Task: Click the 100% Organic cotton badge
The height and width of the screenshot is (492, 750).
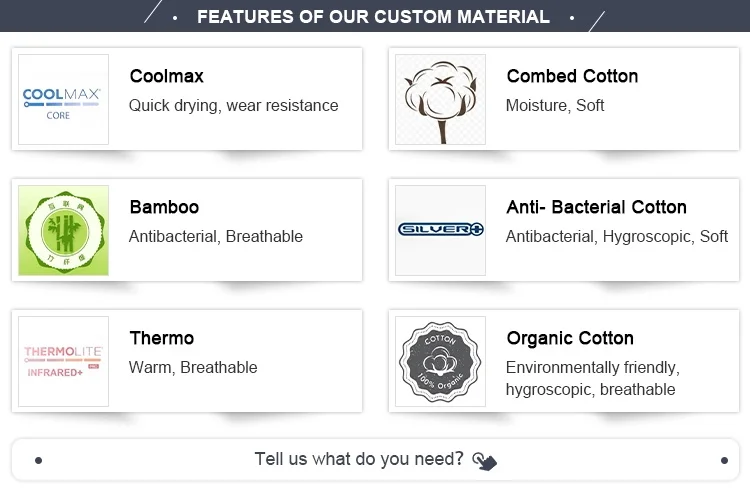Action: coord(440,361)
